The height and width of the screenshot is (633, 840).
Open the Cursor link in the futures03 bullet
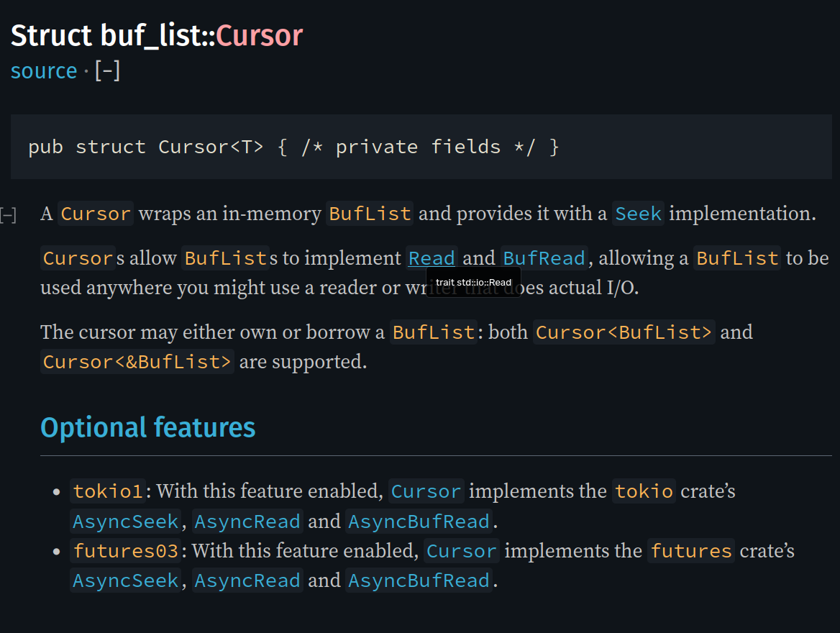point(461,552)
